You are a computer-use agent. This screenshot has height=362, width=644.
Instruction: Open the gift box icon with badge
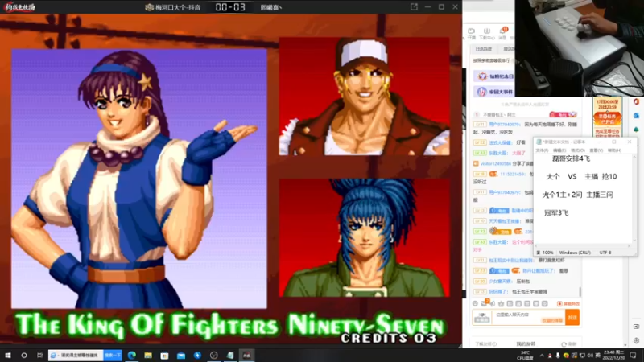pyautogui.click(x=485, y=303)
